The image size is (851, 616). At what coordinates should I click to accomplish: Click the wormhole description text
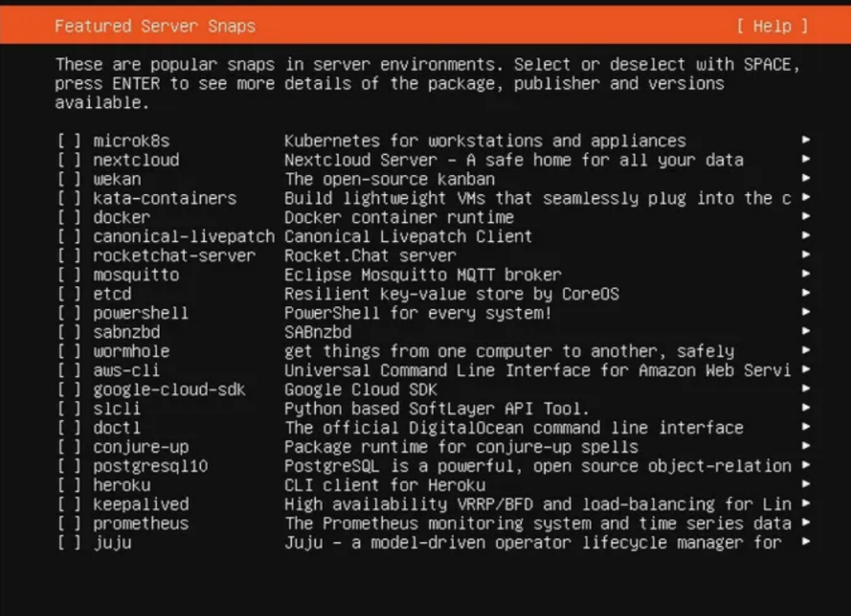tap(508, 351)
